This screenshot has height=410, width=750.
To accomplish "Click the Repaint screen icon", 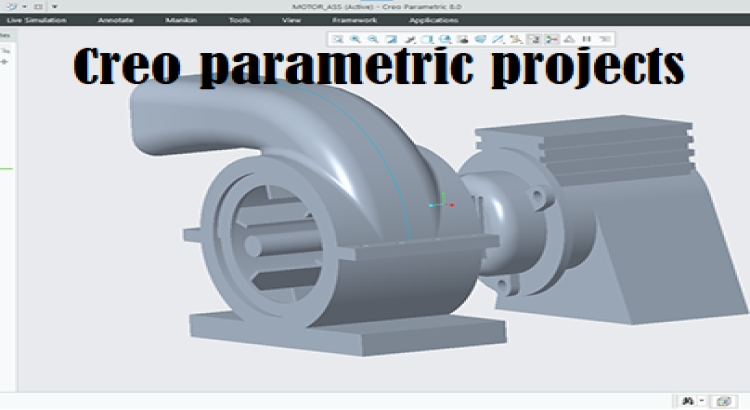I will (391, 39).
